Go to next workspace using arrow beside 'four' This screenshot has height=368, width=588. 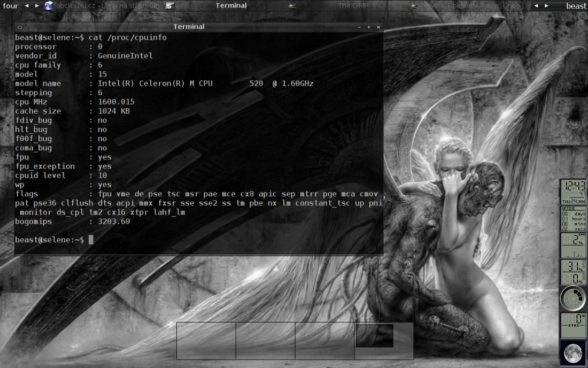[x=37, y=6]
